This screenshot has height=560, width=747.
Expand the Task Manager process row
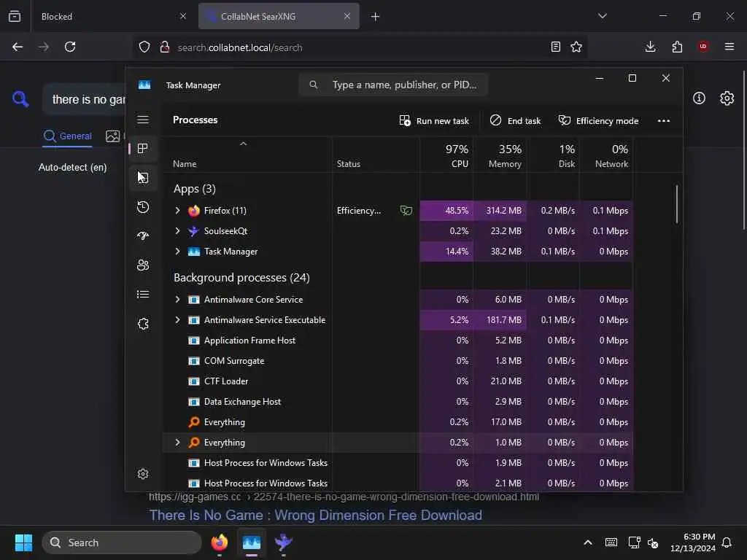[178, 252]
